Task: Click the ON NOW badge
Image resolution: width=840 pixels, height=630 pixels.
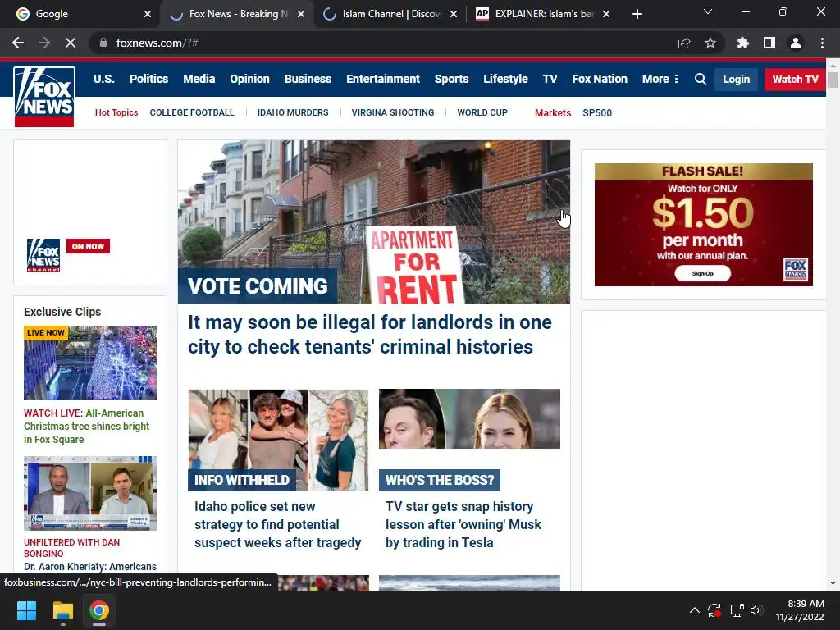Action: click(88, 246)
